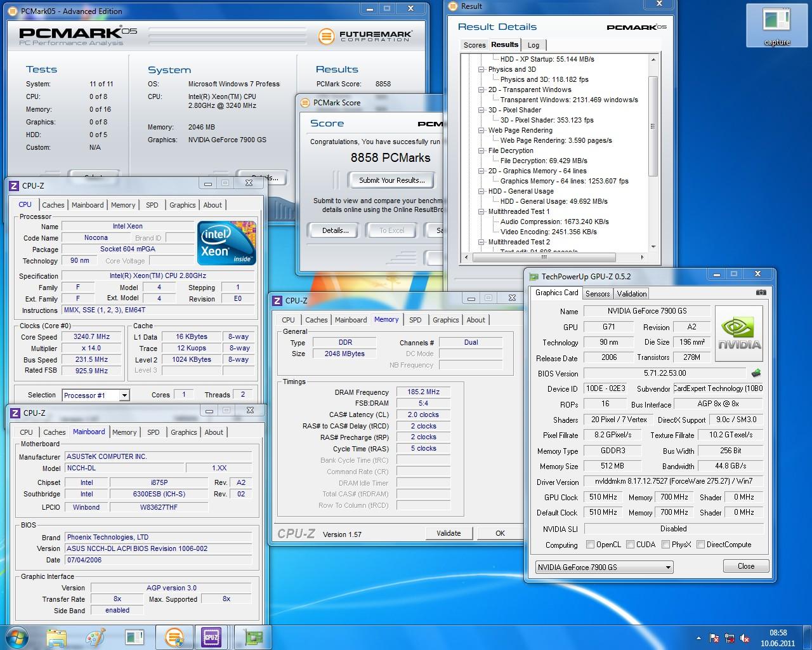Click the Action Center flag tray icon
Image resolution: width=812 pixels, height=650 pixels.
(x=715, y=638)
